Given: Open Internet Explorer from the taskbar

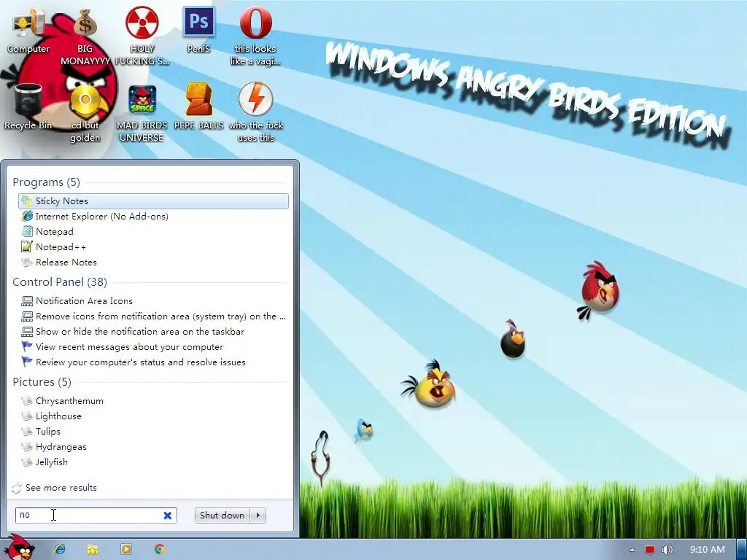Looking at the screenshot, I should click(x=60, y=550).
